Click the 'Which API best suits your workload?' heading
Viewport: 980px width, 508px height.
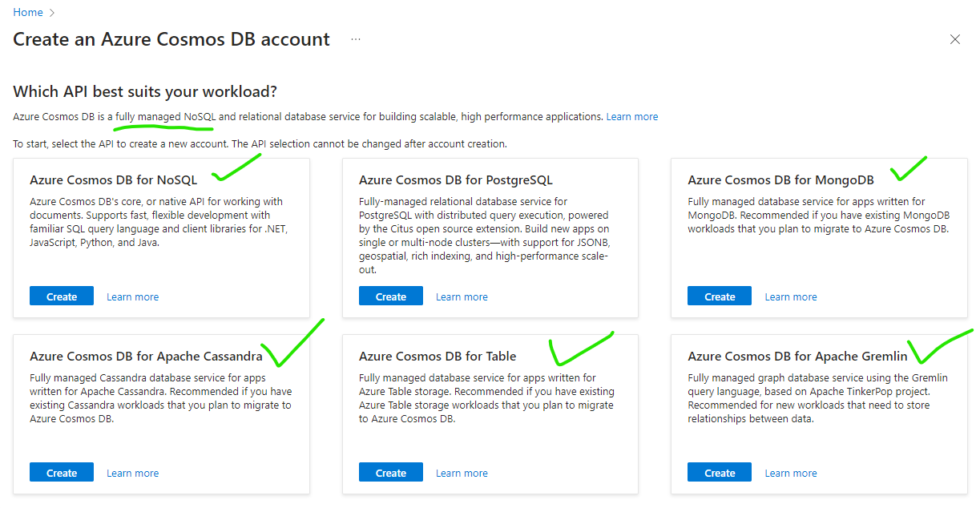[145, 91]
